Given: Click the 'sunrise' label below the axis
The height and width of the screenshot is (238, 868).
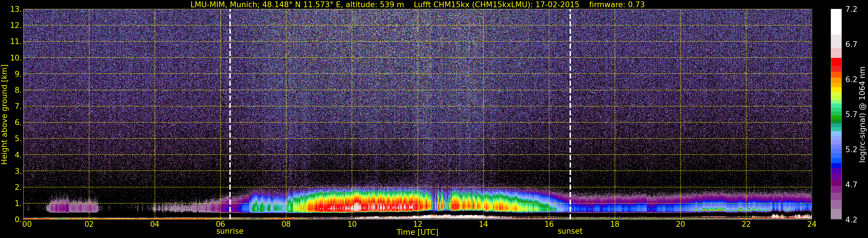Looking at the screenshot, I should click(x=230, y=231).
